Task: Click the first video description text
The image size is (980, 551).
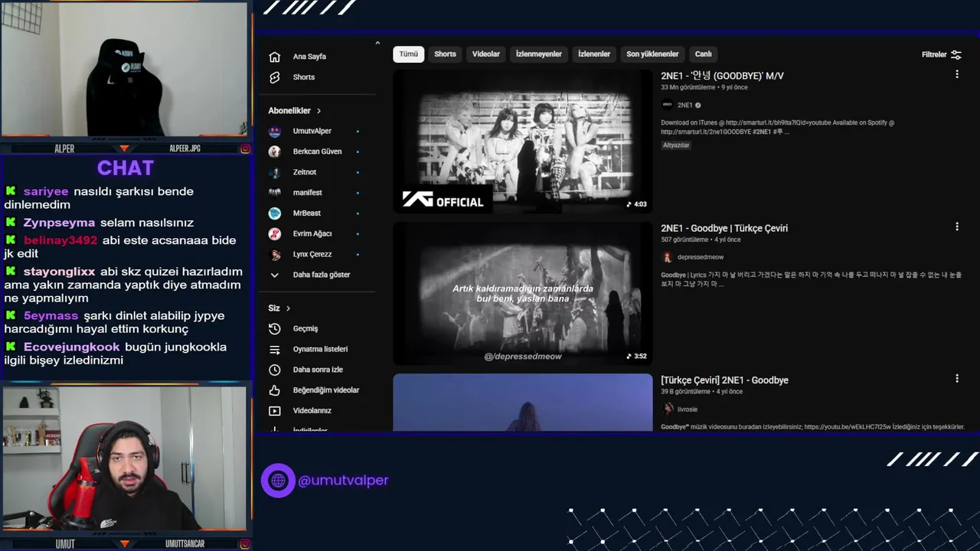Action: tap(777, 127)
